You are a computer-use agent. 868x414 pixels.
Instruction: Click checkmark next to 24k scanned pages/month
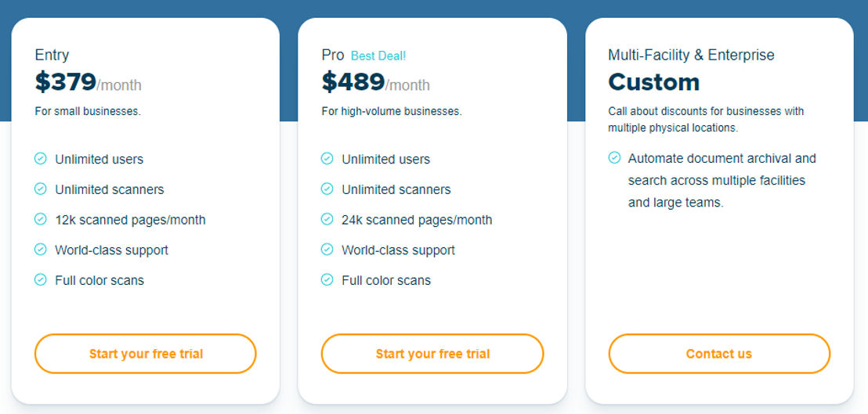pyautogui.click(x=327, y=219)
